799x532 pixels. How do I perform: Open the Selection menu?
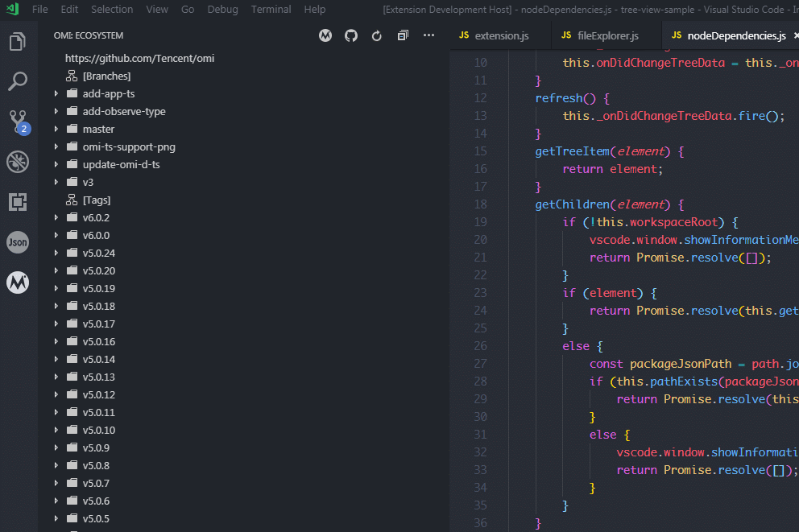click(112, 9)
